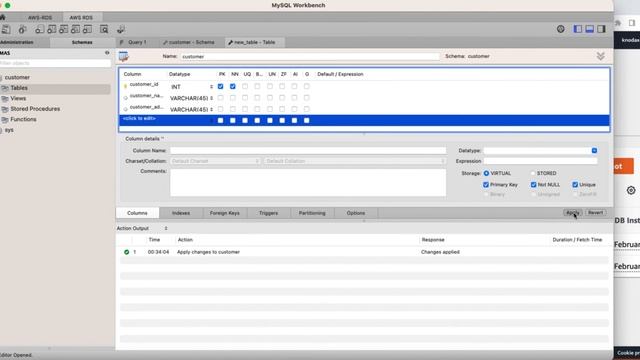Enable AI checkbox for customer_id row
This screenshot has width=640, height=360.
pos(294,87)
